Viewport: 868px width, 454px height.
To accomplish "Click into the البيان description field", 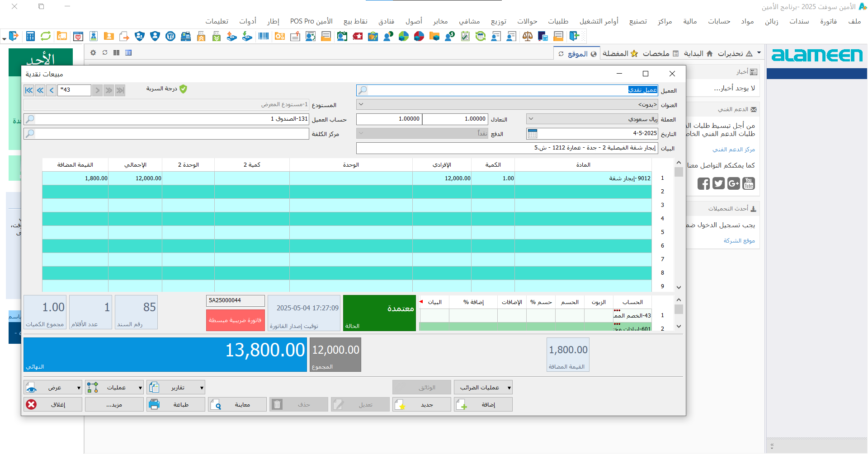I will point(506,148).
